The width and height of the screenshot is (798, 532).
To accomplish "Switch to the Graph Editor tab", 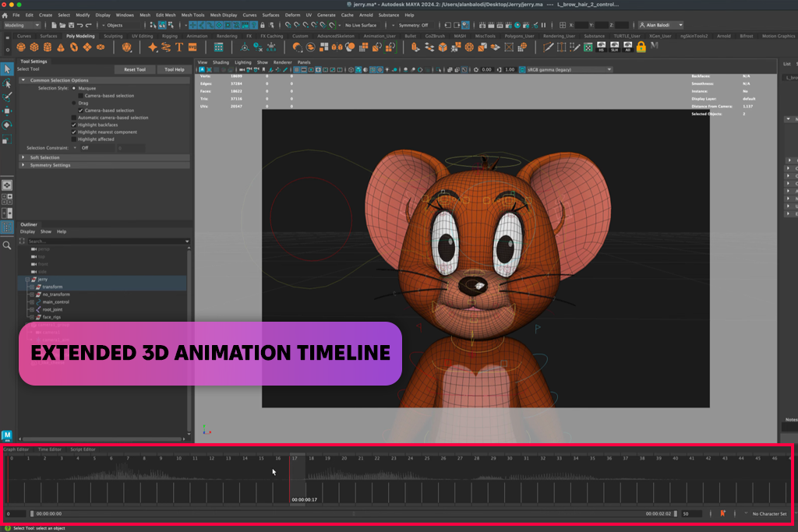I will [16, 449].
